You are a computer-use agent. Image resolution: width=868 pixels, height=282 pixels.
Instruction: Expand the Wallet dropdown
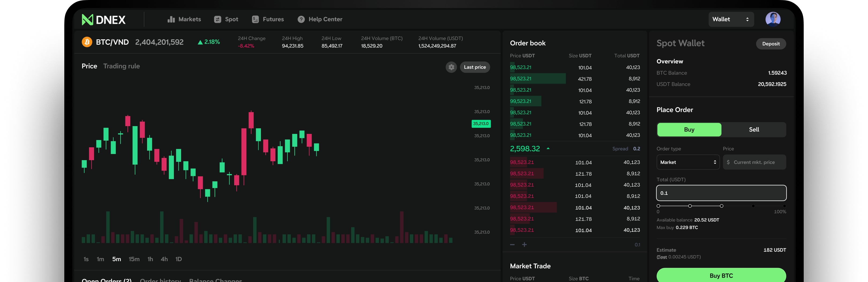pos(731,20)
